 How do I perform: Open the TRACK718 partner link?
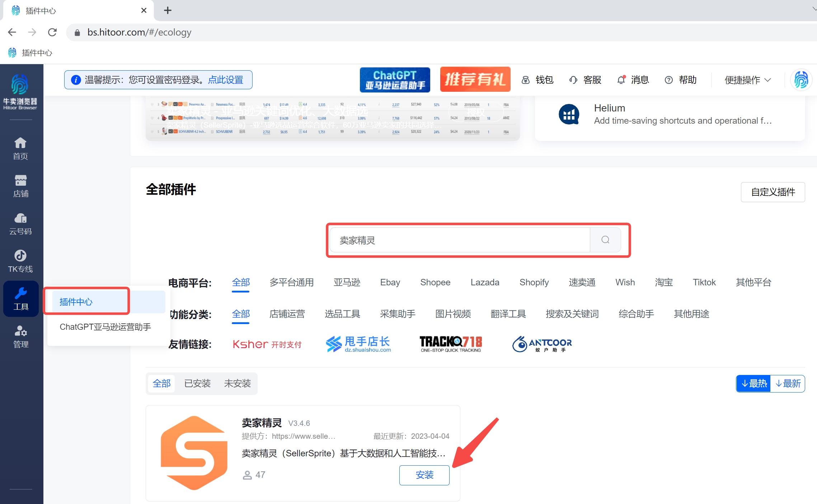click(x=451, y=344)
